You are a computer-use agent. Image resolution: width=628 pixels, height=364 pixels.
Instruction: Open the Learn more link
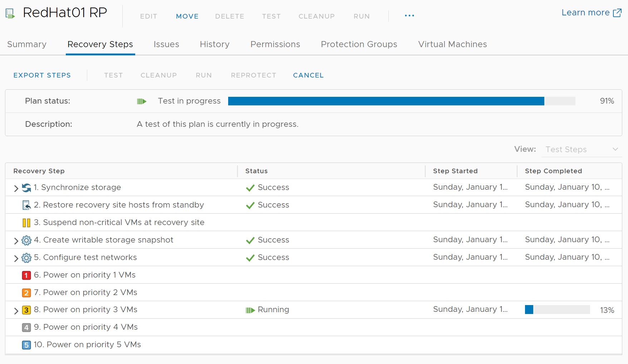coord(591,13)
